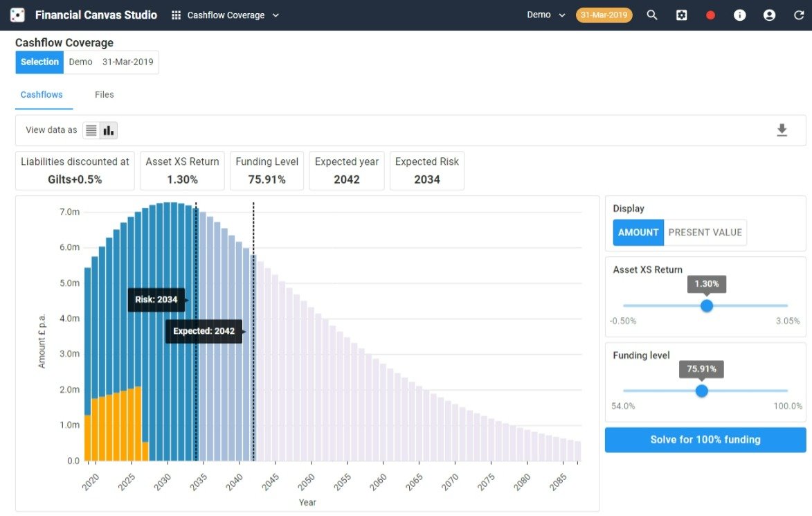This screenshot has height=516, width=812.
Task: Click the Risk: 2034 chart label
Action: pos(156,299)
